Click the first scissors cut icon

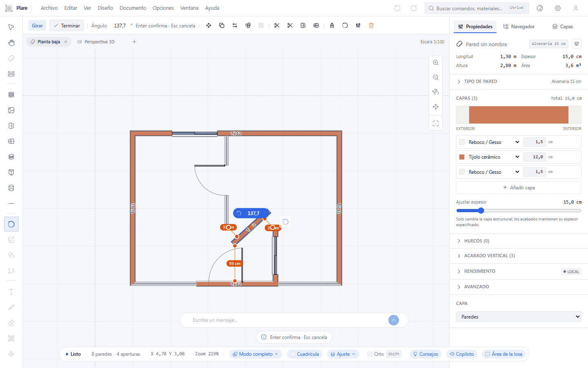pos(277,25)
